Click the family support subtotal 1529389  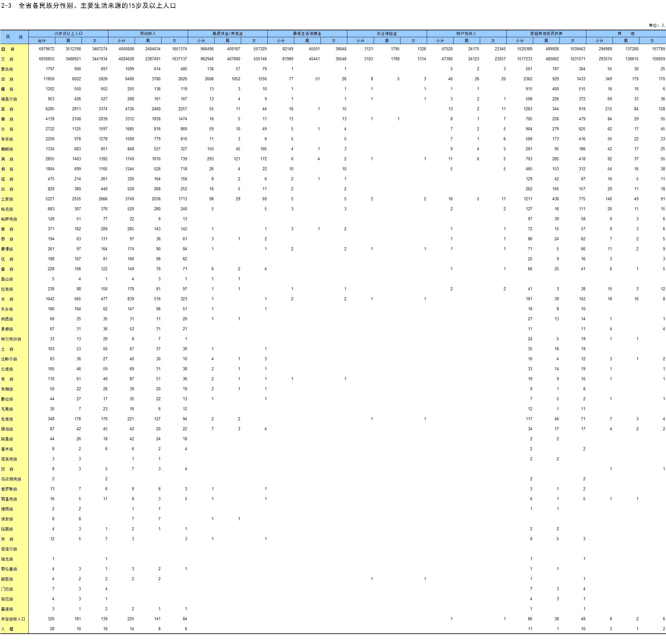(x=524, y=49)
